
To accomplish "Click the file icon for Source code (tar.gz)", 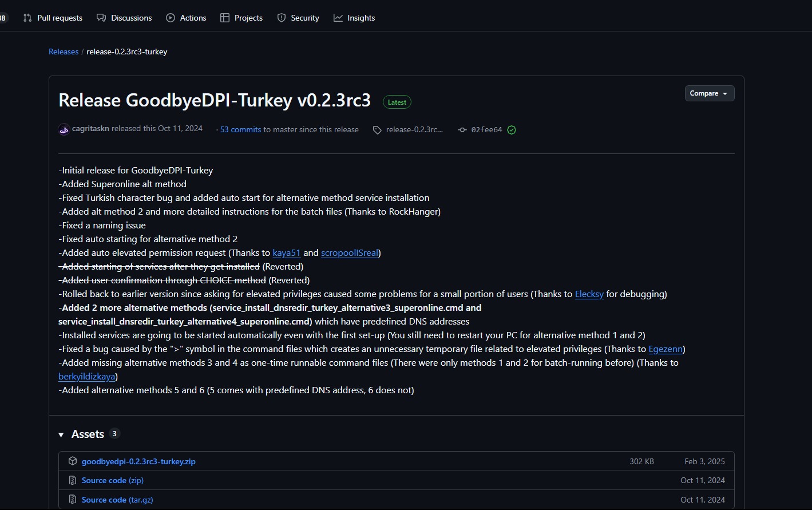I will click(x=73, y=500).
